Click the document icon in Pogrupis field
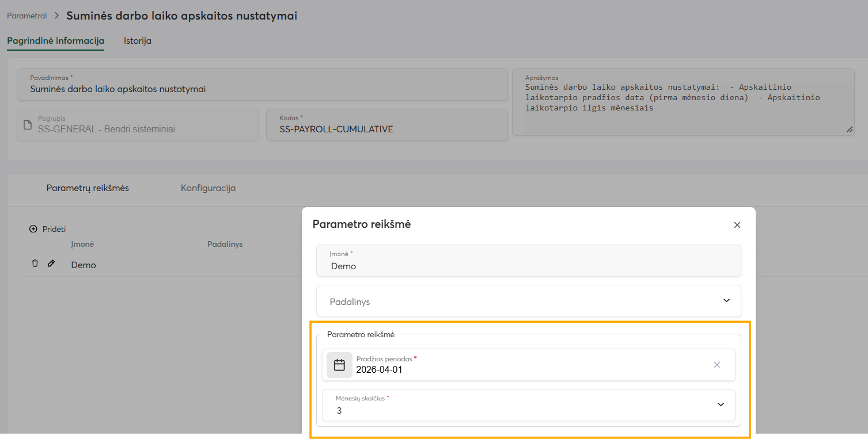868x439 pixels. (27, 125)
